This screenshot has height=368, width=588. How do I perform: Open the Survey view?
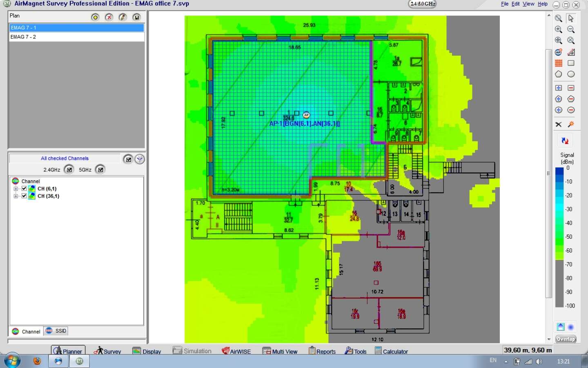(x=107, y=351)
